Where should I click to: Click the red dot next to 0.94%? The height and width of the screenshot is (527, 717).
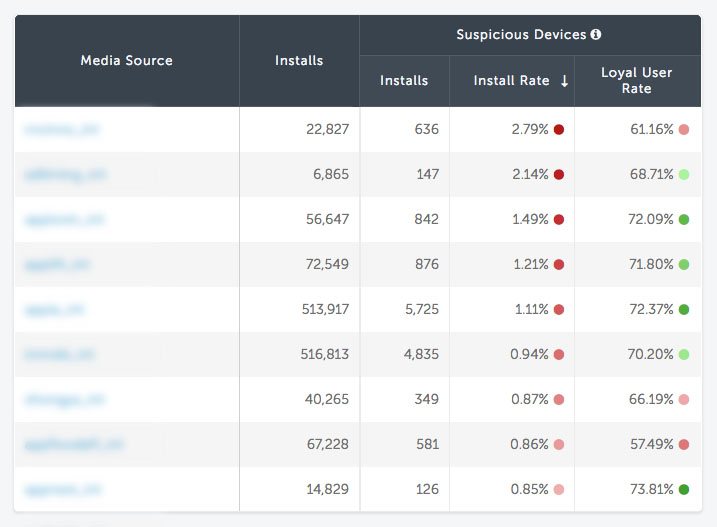pyautogui.click(x=559, y=355)
